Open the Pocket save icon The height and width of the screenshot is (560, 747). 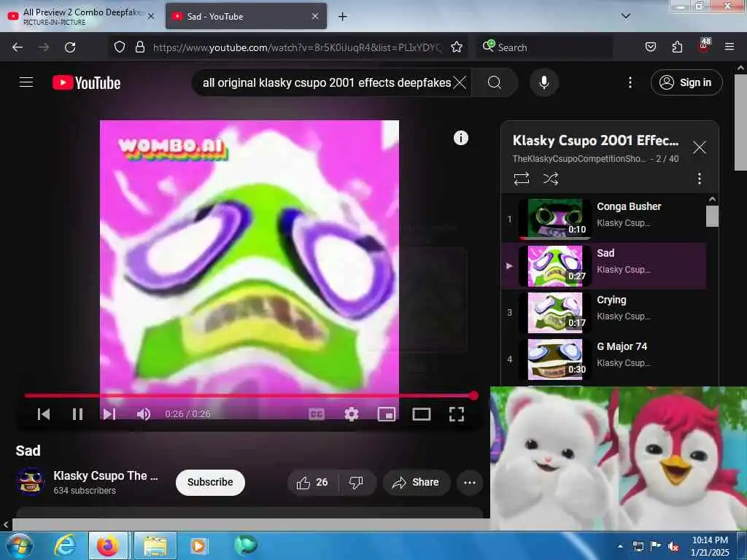(x=650, y=47)
